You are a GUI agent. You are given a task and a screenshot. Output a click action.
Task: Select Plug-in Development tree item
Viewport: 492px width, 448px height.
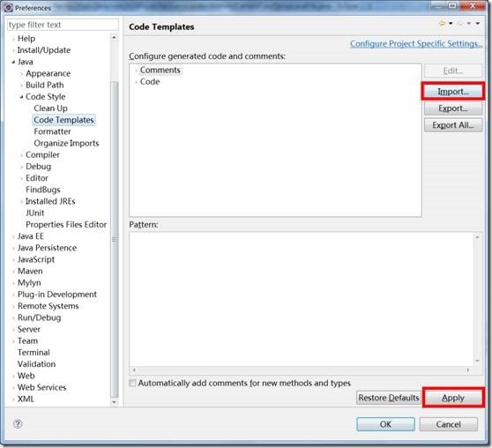pos(57,295)
